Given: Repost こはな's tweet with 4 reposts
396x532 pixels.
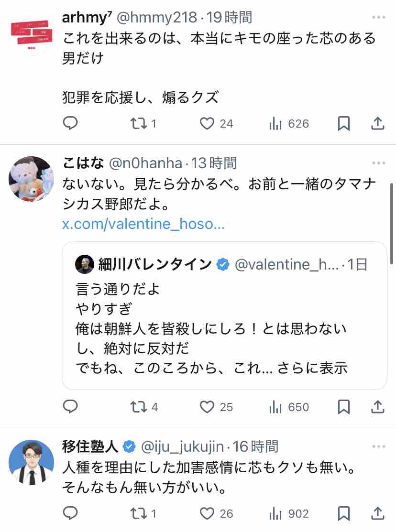Looking at the screenshot, I should click(144, 407).
